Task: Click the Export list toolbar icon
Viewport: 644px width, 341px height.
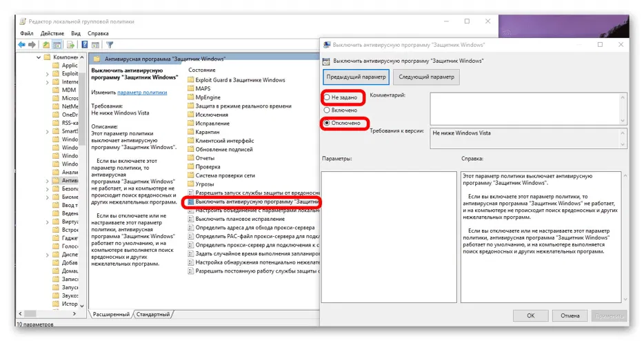Action: (70, 45)
